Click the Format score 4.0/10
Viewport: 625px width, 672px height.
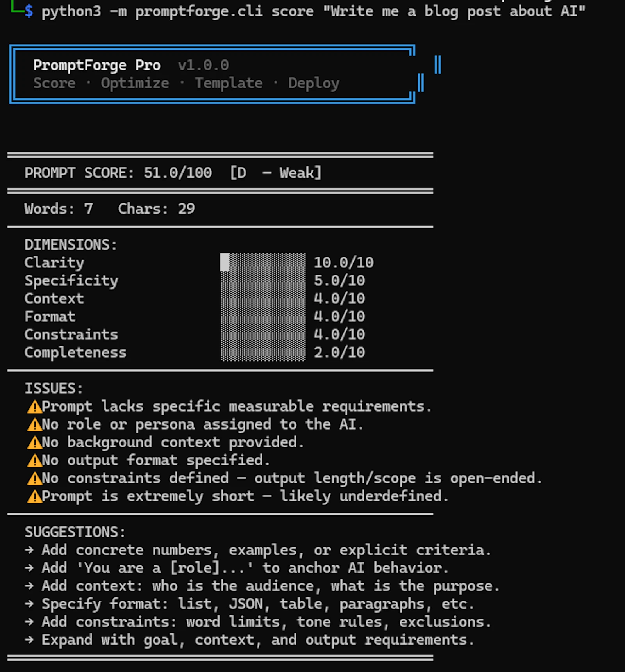coord(339,316)
